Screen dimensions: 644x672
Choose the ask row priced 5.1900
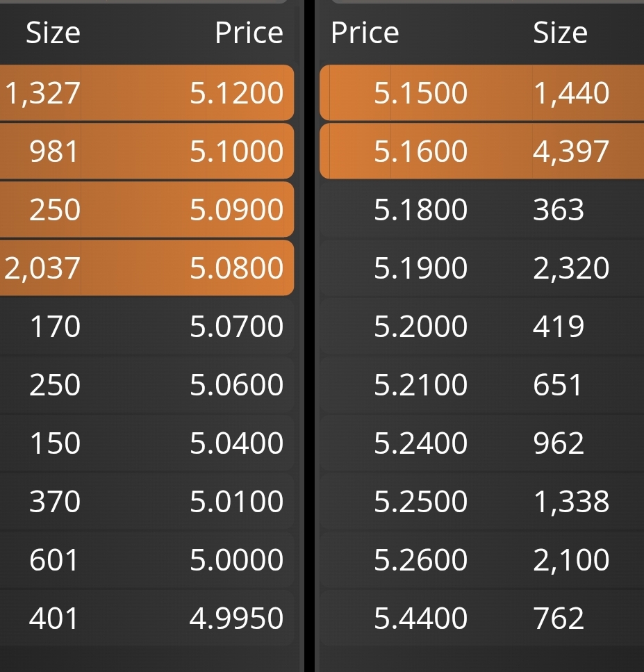point(482,268)
